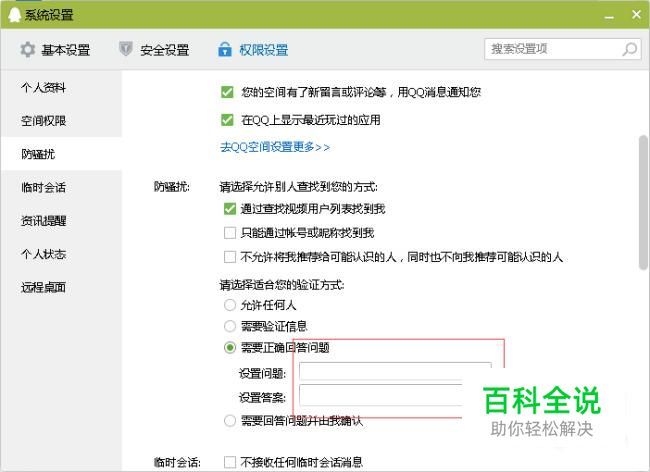Click the 设置问题 input field

pyautogui.click(x=395, y=371)
